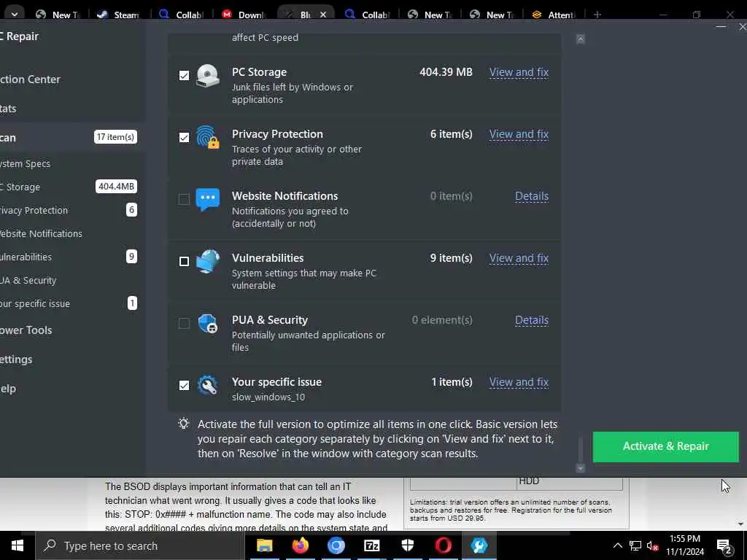
Task: Click the PC Storage disk icon
Action: tap(208, 75)
